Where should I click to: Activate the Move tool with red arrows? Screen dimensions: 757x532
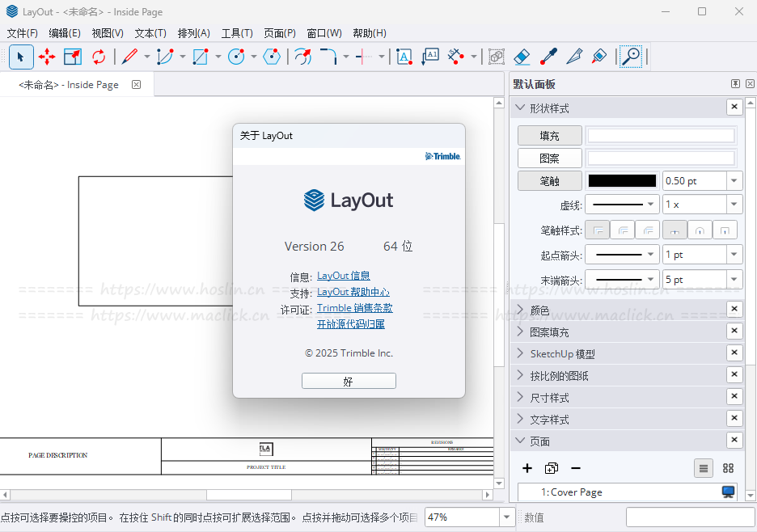click(47, 57)
